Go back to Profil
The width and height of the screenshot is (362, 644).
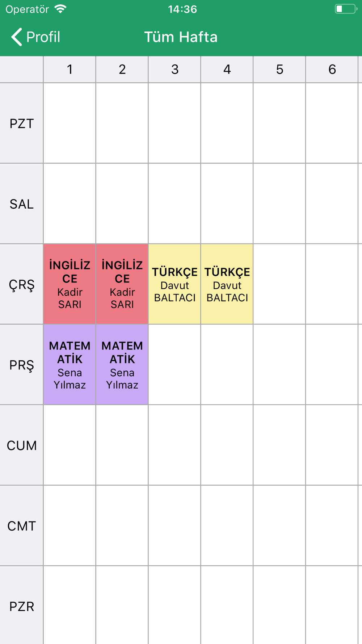(x=35, y=37)
